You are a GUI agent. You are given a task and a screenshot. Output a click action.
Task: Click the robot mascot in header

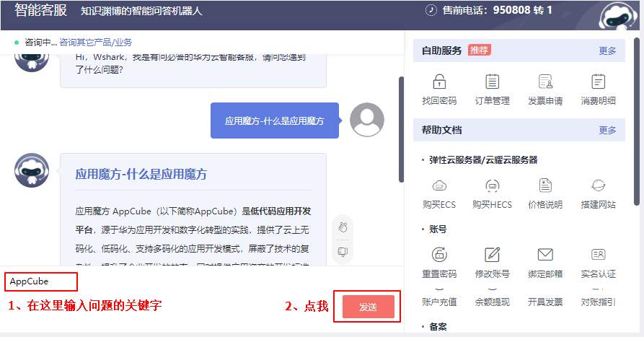click(619, 17)
